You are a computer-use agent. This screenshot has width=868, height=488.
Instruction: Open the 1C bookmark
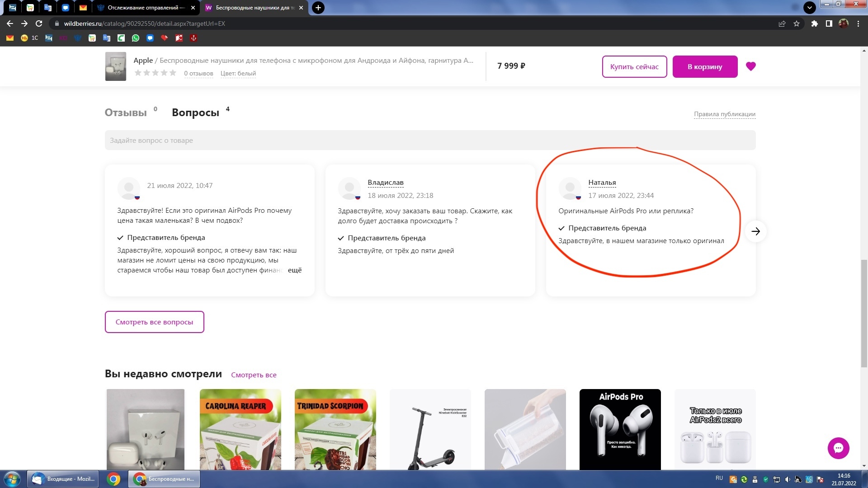[29, 38]
